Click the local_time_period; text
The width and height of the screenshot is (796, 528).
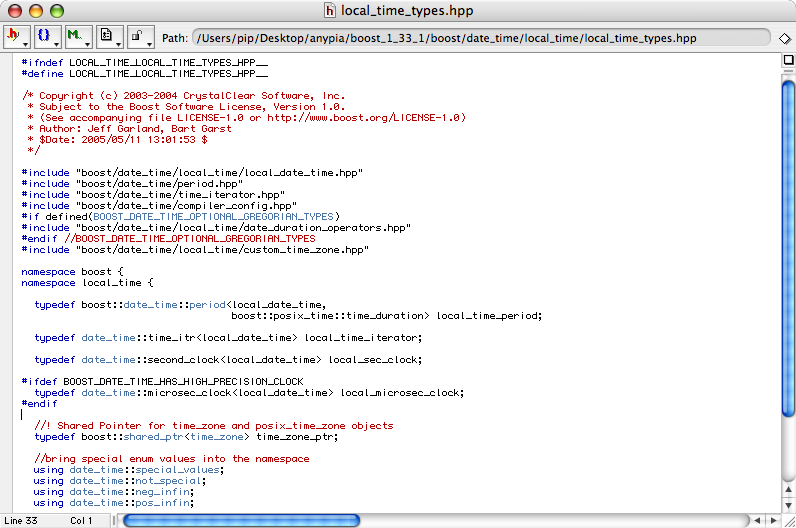(489, 316)
